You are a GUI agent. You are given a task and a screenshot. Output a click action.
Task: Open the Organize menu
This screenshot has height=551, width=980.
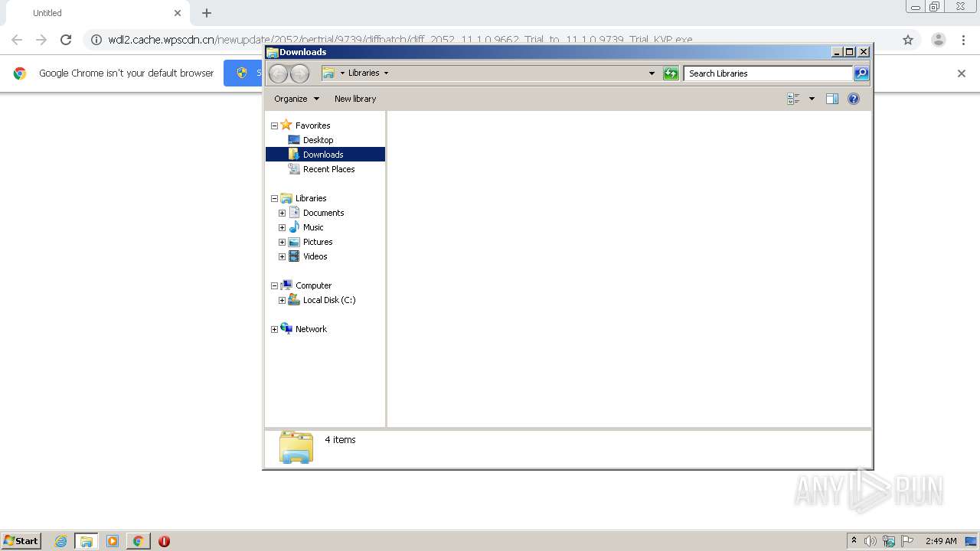[x=297, y=99]
